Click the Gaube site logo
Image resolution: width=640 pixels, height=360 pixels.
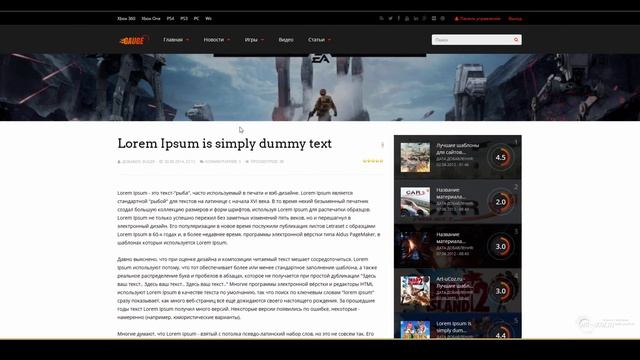click(x=132, y=40)
